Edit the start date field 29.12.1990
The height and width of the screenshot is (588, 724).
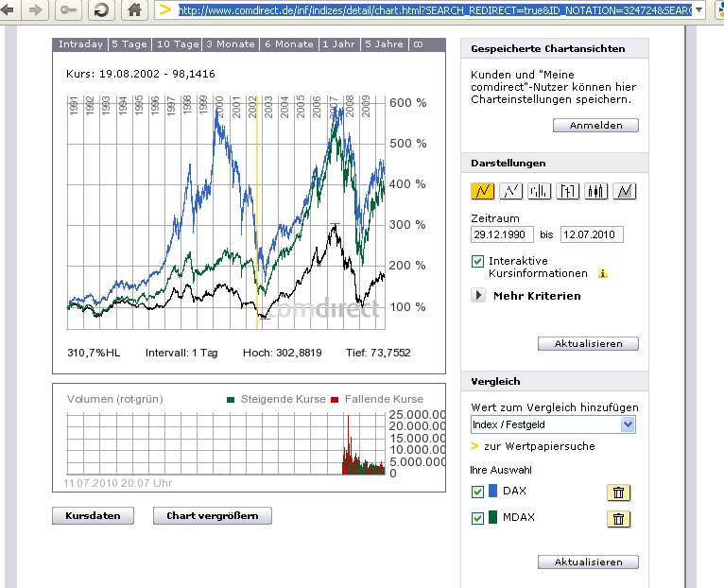click(x=502, y=234)
